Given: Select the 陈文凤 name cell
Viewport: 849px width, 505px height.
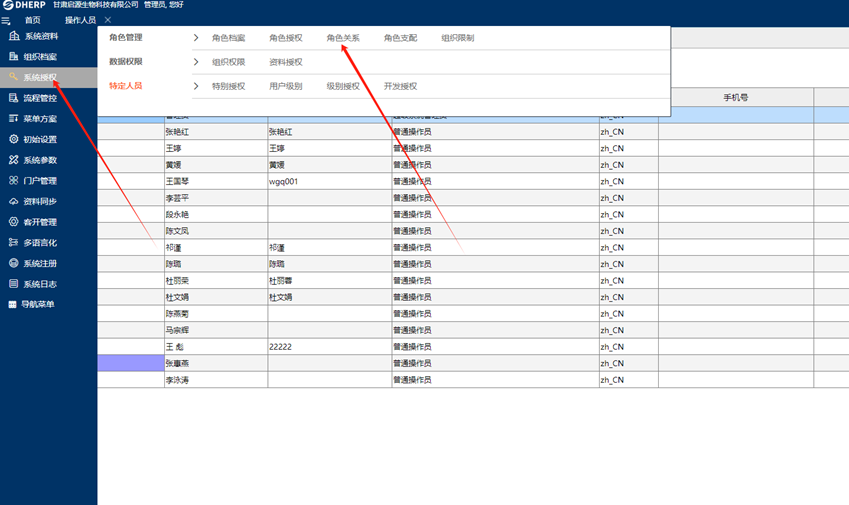Looking at the screenshot, I should point(215,231).
